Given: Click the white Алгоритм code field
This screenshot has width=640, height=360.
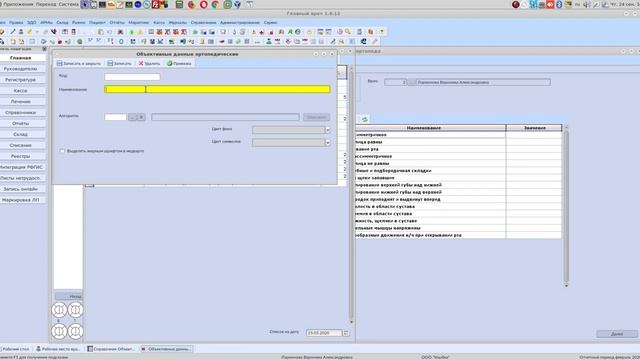Looking at the screenshot, I should click(x=116, y=117).
